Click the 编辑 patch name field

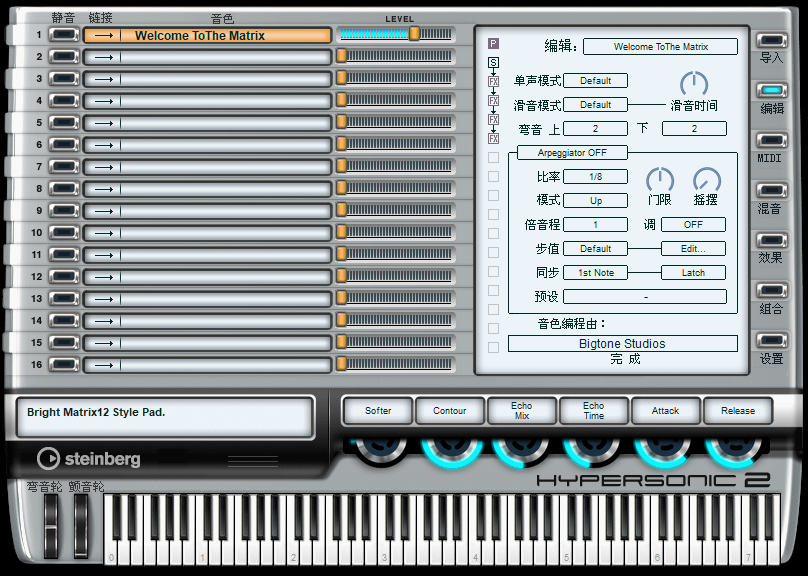point(660,46)
